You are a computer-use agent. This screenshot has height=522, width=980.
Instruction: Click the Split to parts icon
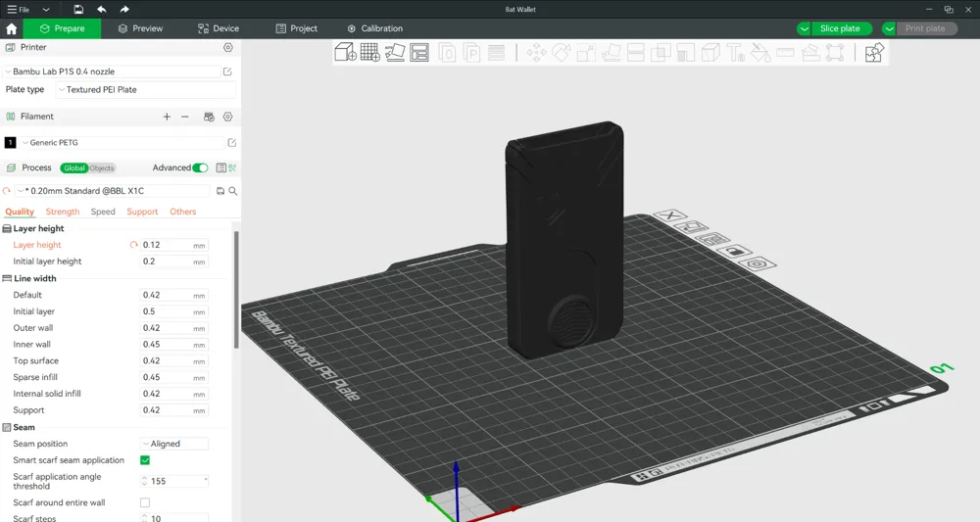pyautogui.click(x=472, y=53)
